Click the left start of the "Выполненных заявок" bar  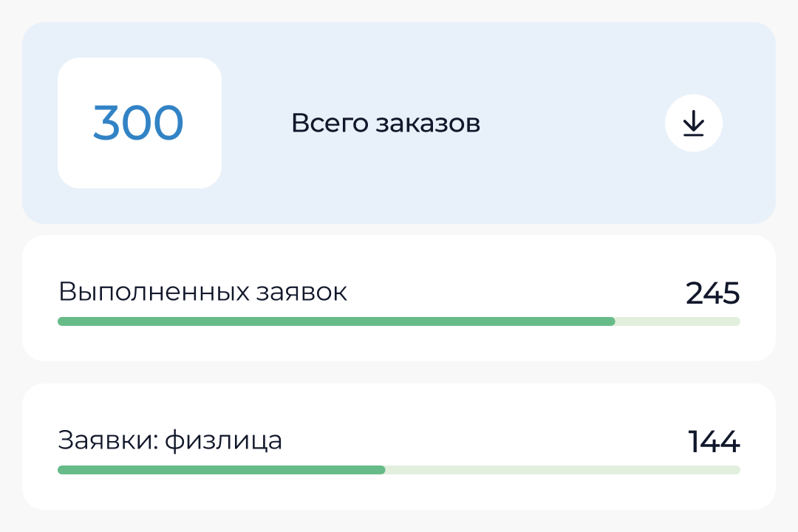pyautogui.click(x=62, y=321)
